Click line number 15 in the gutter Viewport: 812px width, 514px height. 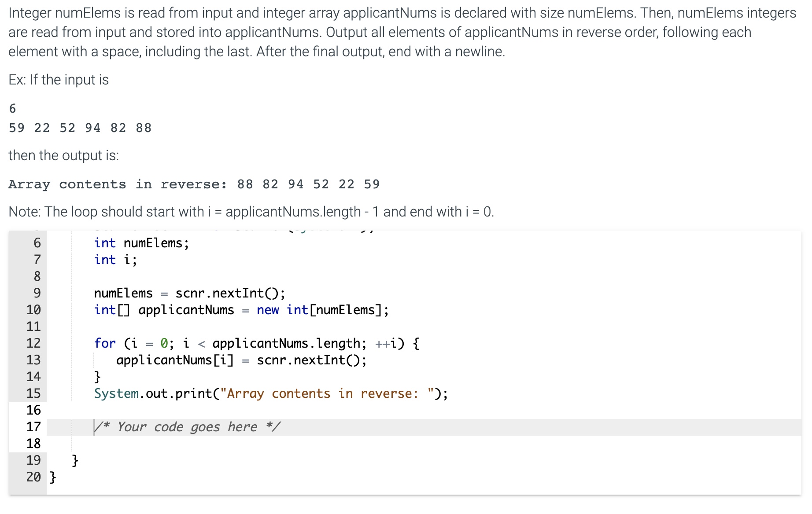click(x=33, y=393)
